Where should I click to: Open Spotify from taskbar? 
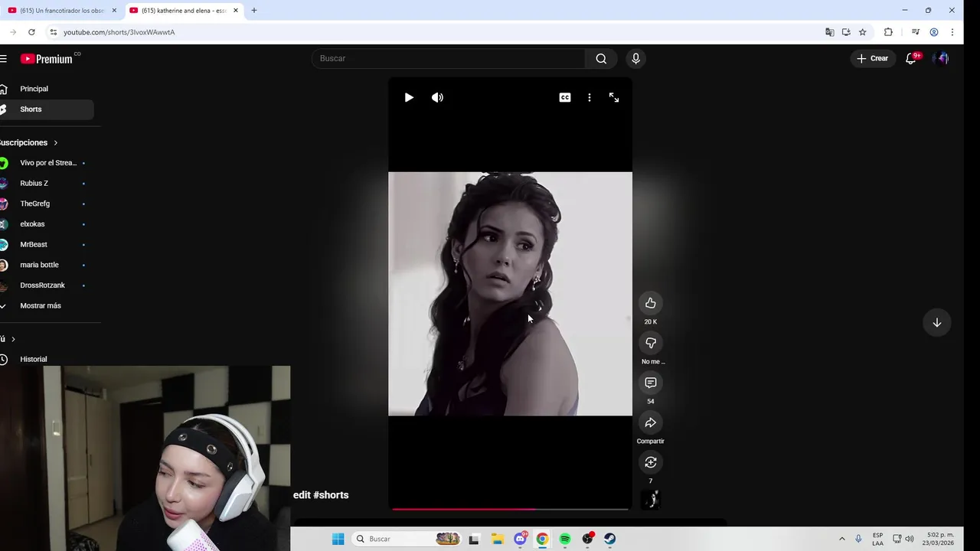[x=565, y=539]
